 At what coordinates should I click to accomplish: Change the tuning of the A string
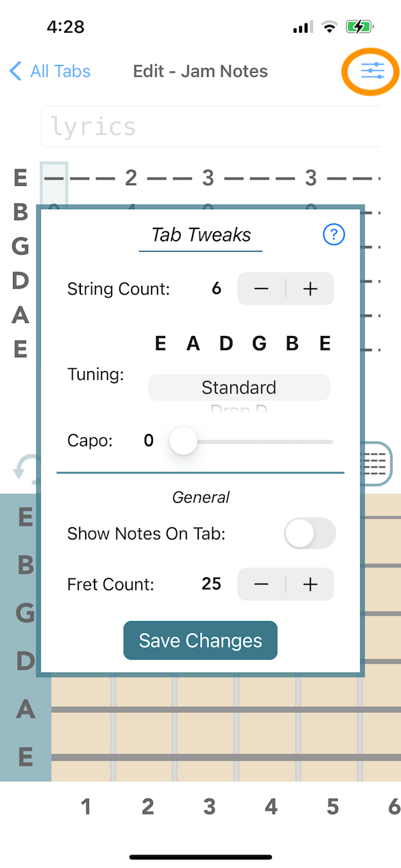point(193,343)
